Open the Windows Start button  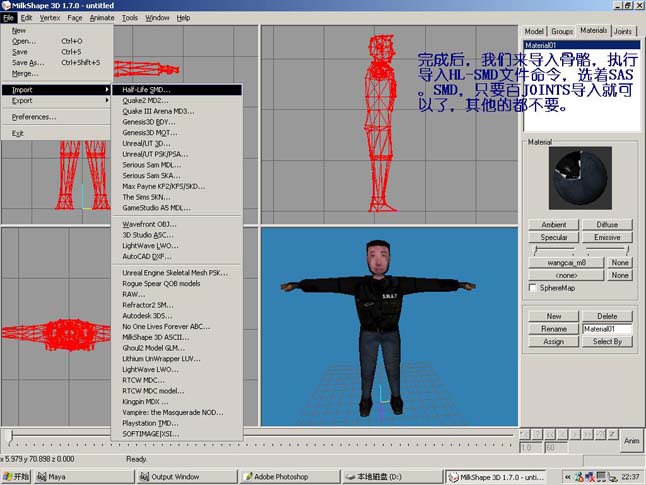point(16,477)
